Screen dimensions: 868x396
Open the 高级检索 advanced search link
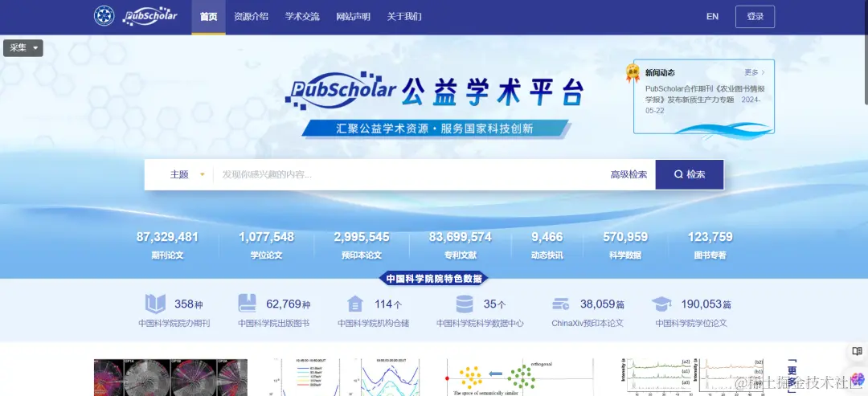point(628,174)
